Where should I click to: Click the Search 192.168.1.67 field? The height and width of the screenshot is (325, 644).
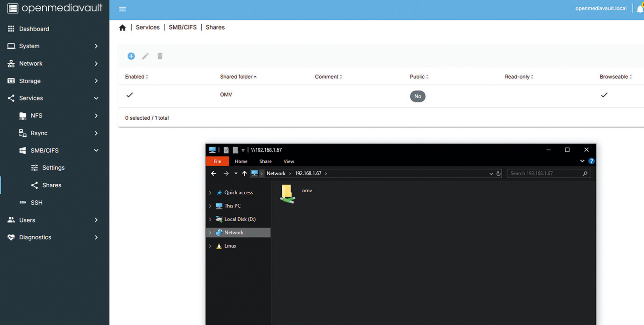(545, 174)
